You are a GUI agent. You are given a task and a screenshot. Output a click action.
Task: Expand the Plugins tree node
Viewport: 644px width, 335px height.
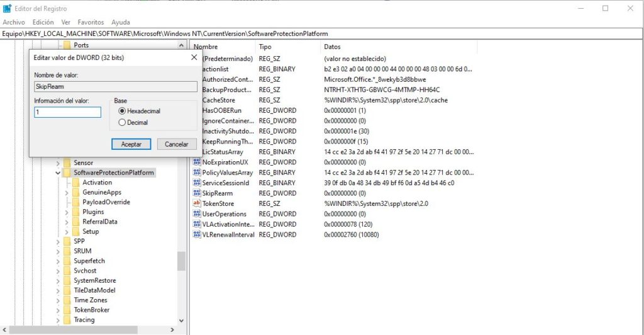click(x=67, y=212)
